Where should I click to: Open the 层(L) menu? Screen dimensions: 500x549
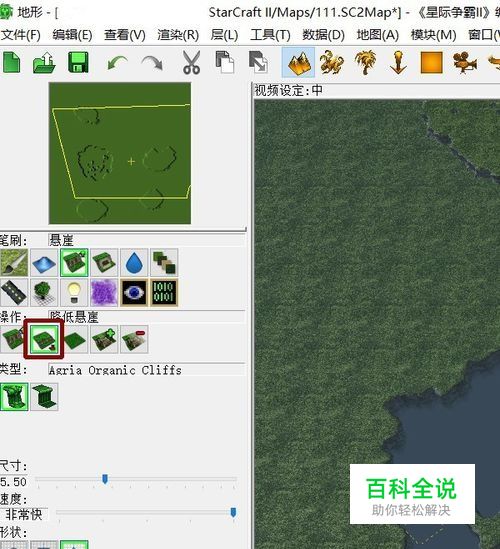[224, 35]
